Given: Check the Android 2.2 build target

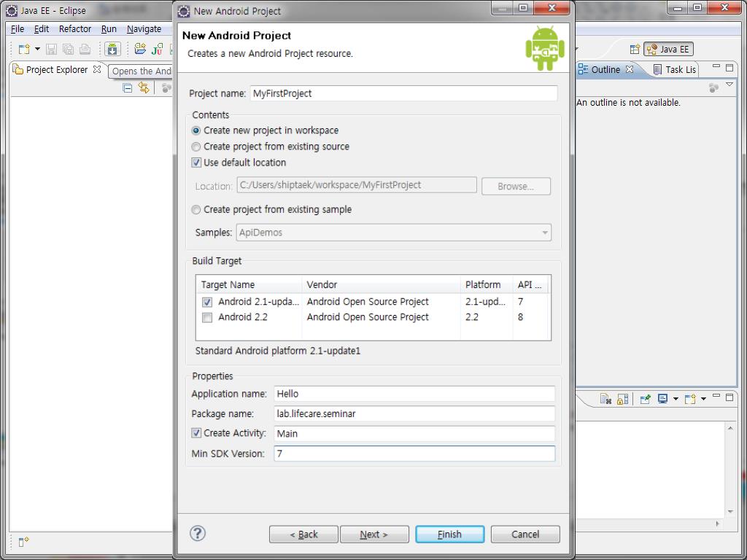Looking at the screenshot, I should coord(206,318).
